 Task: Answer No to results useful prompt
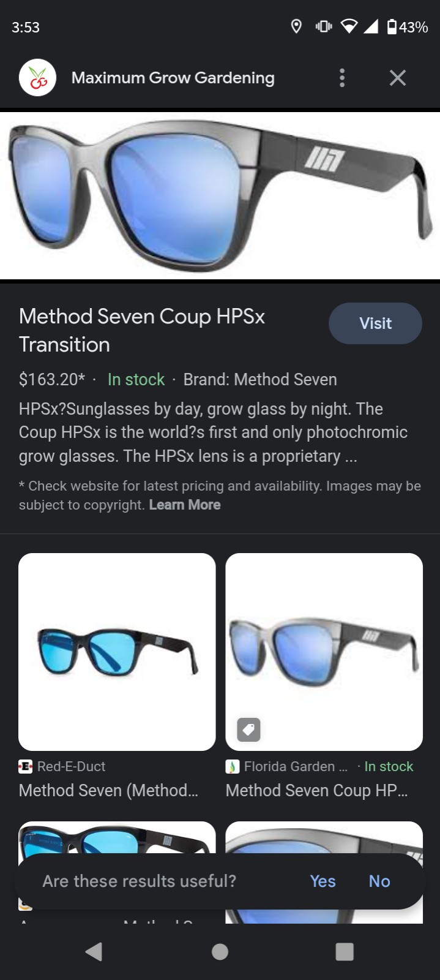pyautogui.click(x=379, y=881)
